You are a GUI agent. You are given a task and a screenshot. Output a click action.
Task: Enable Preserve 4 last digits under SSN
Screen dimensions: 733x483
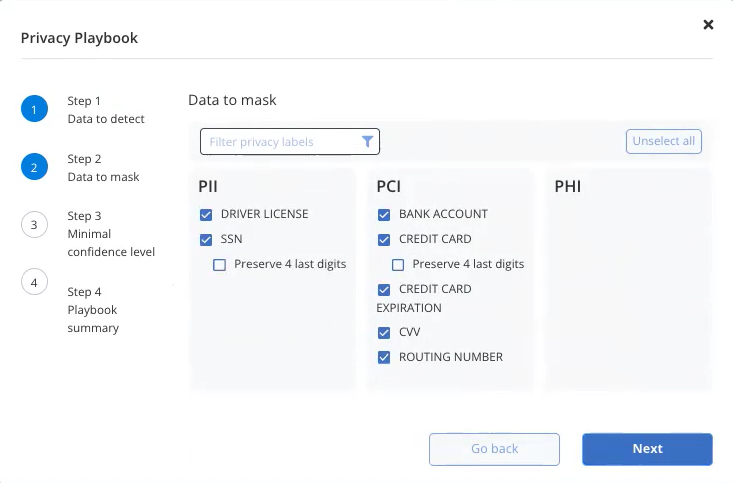[x=219, y=265]
